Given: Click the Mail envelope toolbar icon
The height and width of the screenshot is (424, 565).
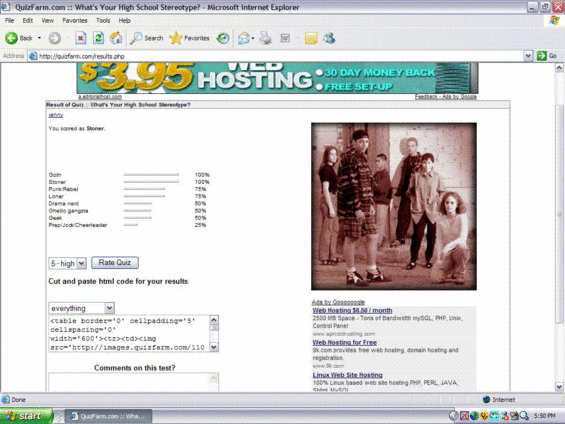Looking at the screenshot, I should pos(244,38).
